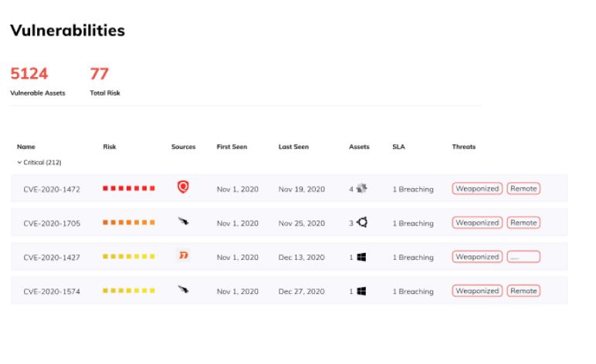Collapse the Critical (212) group

pos(19,162)
